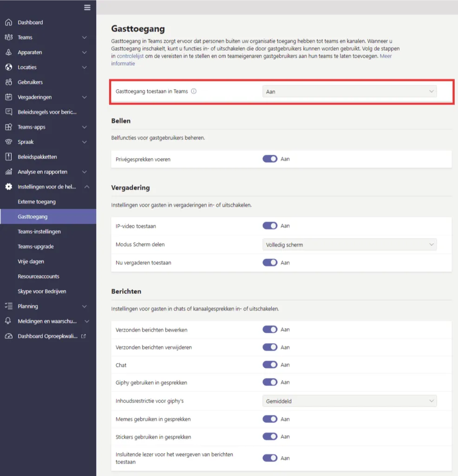Click the Gebruikers people icon
Screen dimensions: 458x476
(8, 82)
